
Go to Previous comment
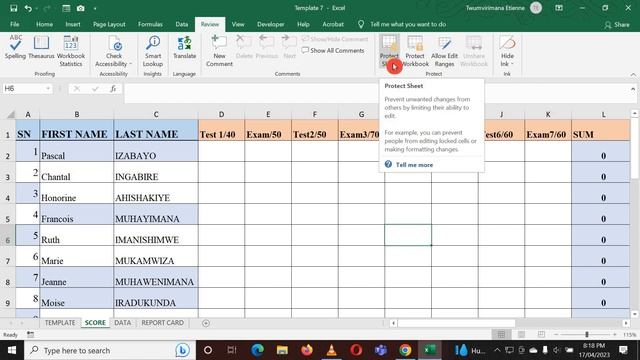267,47
